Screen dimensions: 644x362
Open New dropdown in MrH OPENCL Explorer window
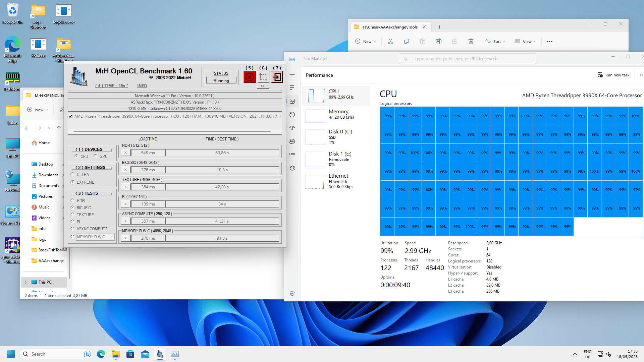point(37,110)
